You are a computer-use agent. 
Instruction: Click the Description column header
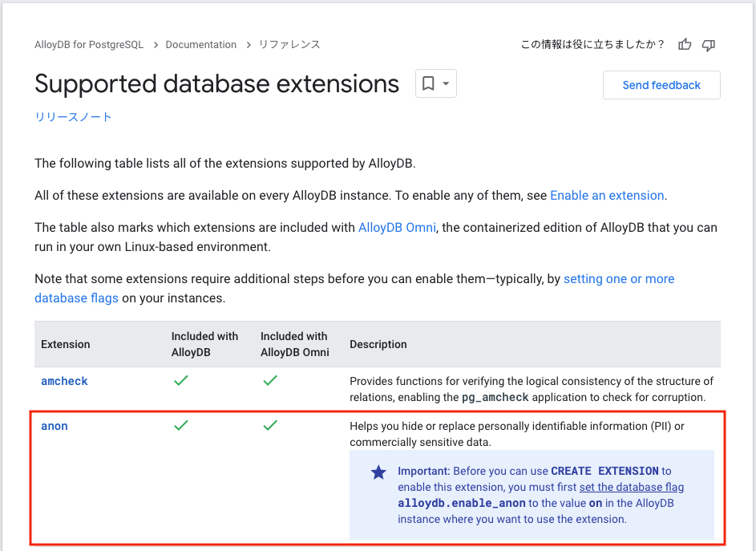click(378, 344)
